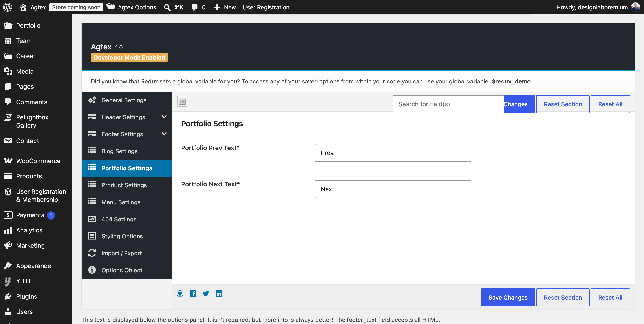
Task: Open the Product Settings section
Action: point(127,185)
